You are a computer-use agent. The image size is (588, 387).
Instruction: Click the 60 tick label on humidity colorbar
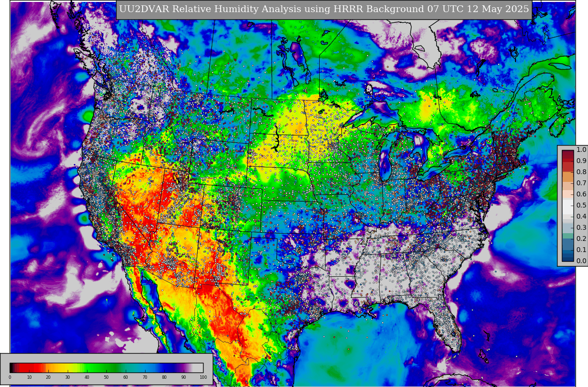coord(126,377)
